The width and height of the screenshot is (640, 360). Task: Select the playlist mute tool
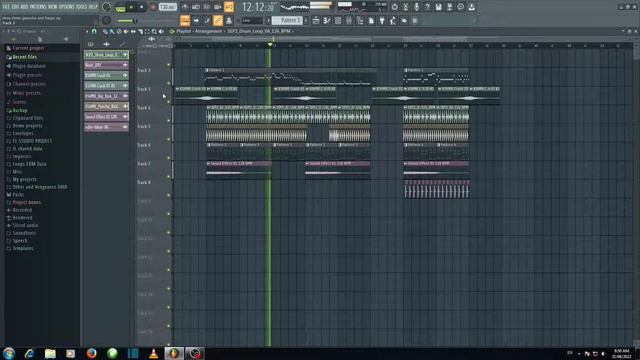click(x=126, y=31)
